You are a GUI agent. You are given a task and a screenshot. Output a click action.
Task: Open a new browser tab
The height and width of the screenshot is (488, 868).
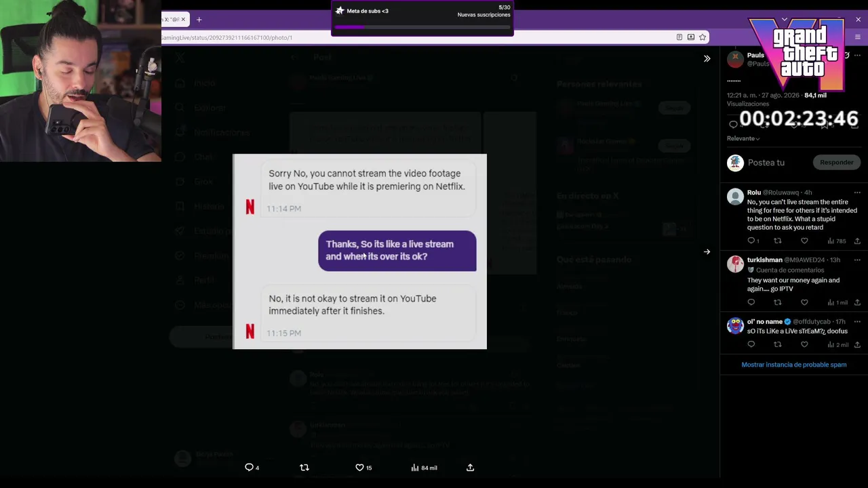[199, 20]
